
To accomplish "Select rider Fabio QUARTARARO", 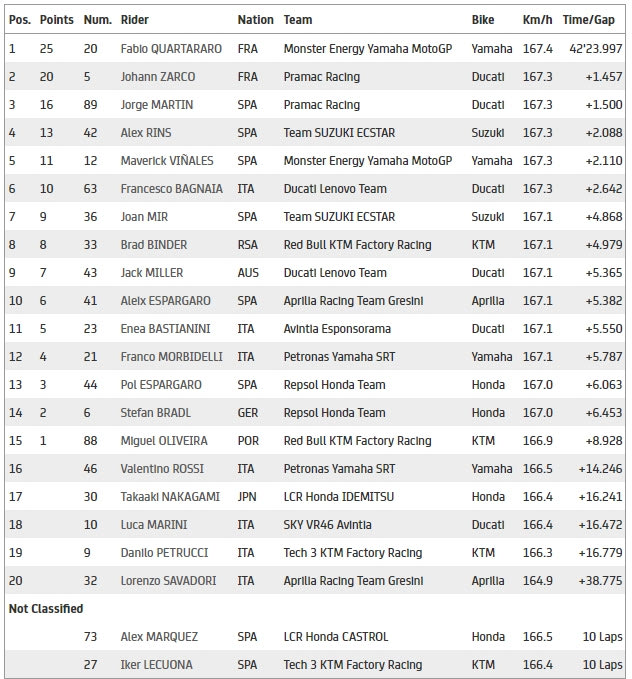I will tap(171, 49).
